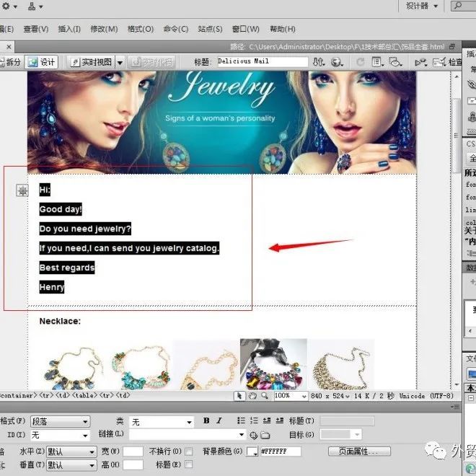Click the Necklace: heading text
476x476 pixels.
[x=60, y=321]
